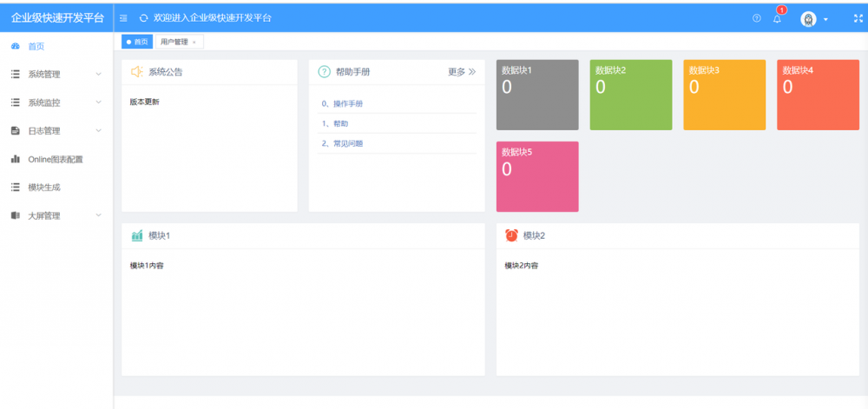Click the sidebar collapse menu icon

[x=123, y=18]
